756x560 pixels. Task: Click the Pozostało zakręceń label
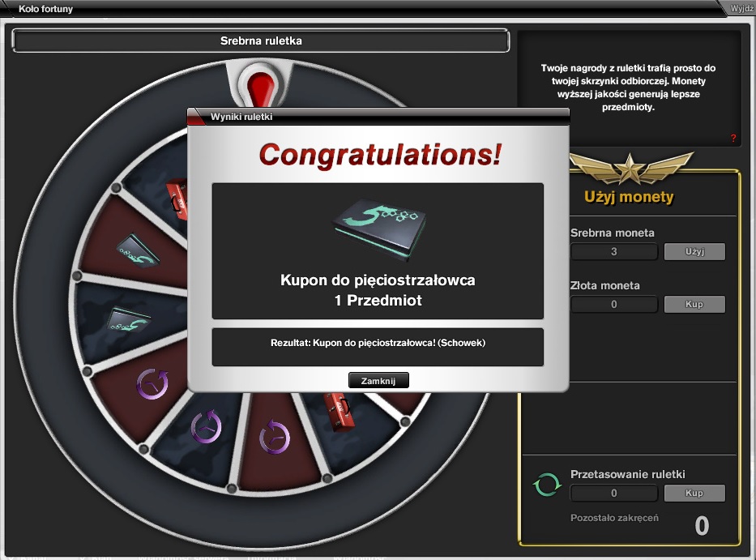[x=614, y=518]
